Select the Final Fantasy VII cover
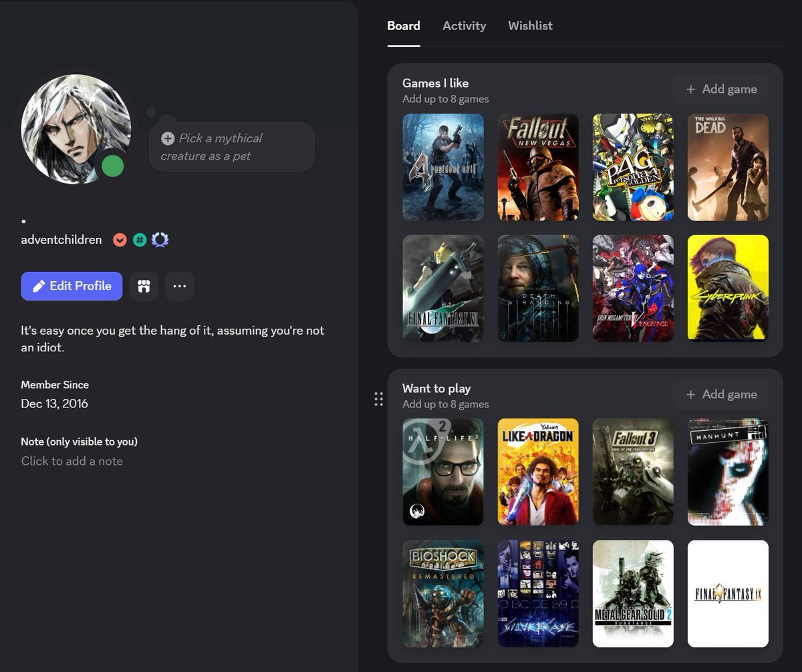The height and width of the screenshot is (672, 802). coord(443,289)
